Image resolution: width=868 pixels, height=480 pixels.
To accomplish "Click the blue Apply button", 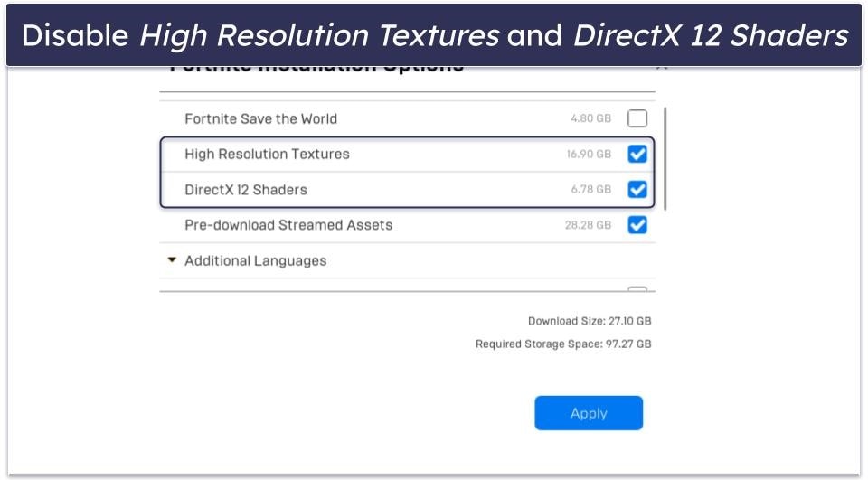I will (x=589, y=413).
